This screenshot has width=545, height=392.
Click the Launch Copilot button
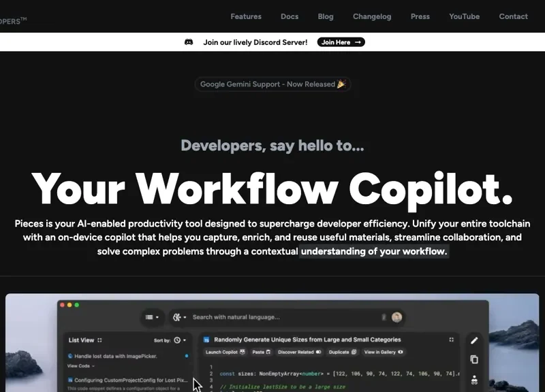[225, 352]
